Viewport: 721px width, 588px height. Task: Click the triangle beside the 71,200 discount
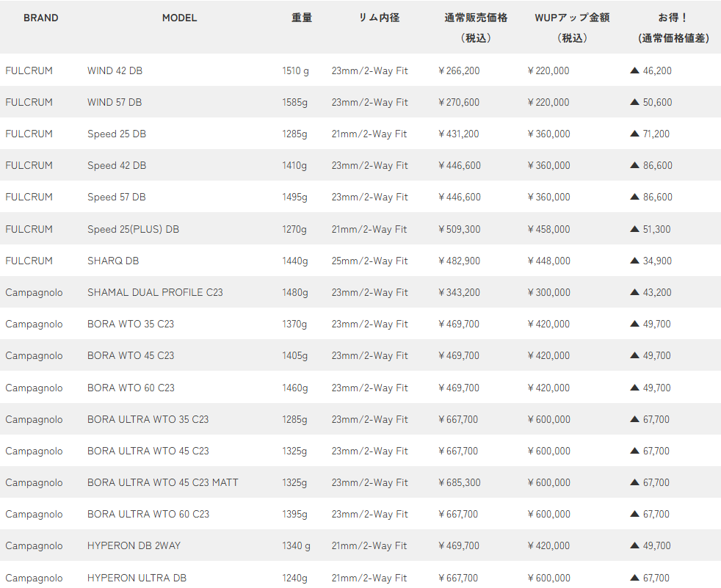(x=635, y=134)
